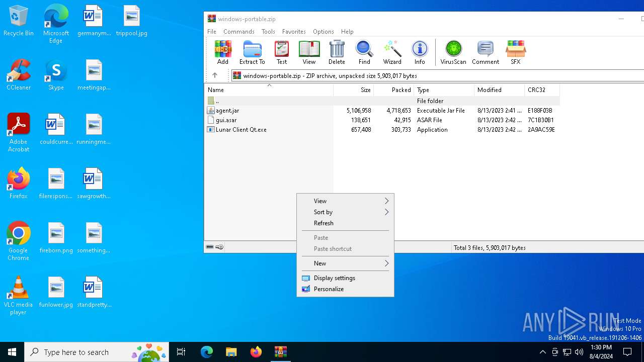The height and width of the screenshot is (362, 644).
Task: Open Recycle Bin desktop icon
Action: [19, 21]
